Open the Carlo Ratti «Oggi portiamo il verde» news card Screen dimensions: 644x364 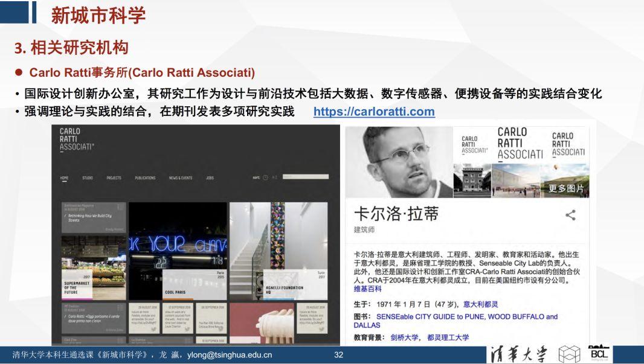[94, 319]
